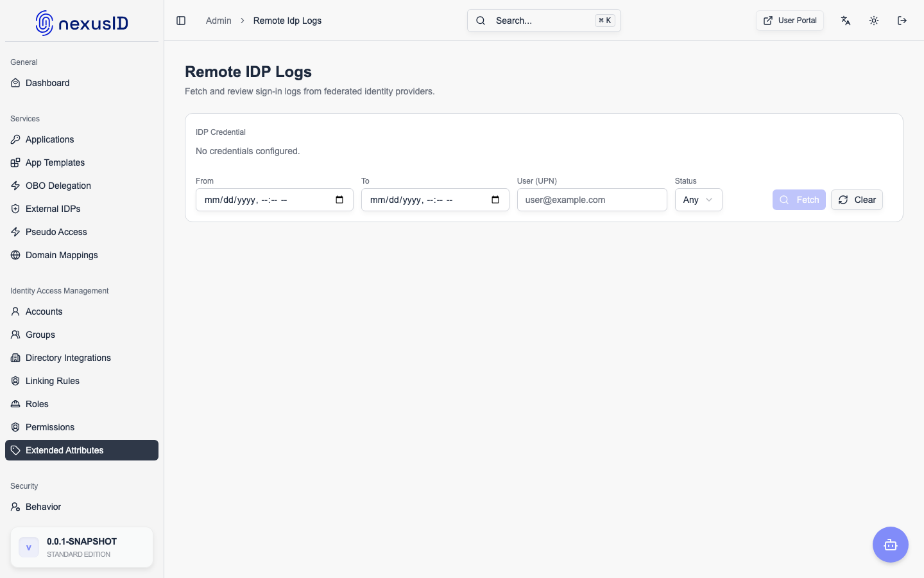Viewport: 924px width, 578px height.
Task: Click the "No credentials configured." text
Action: (248, 151)
